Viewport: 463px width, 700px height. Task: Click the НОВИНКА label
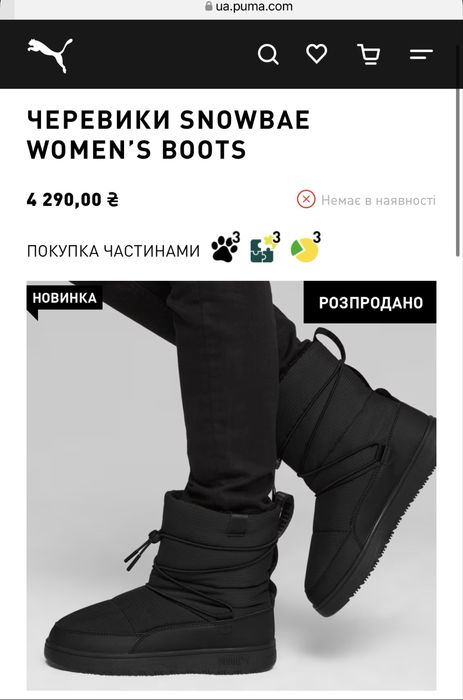tap(64, 298)
